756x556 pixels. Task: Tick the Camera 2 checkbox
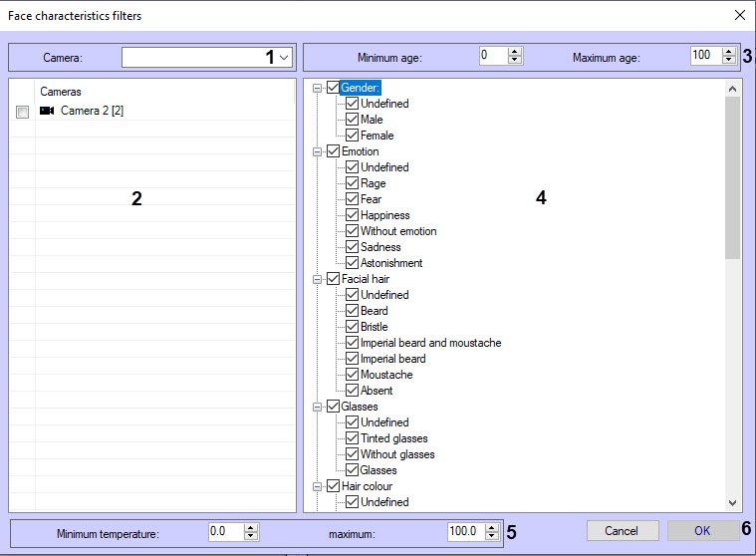click(x=22, y=112)
